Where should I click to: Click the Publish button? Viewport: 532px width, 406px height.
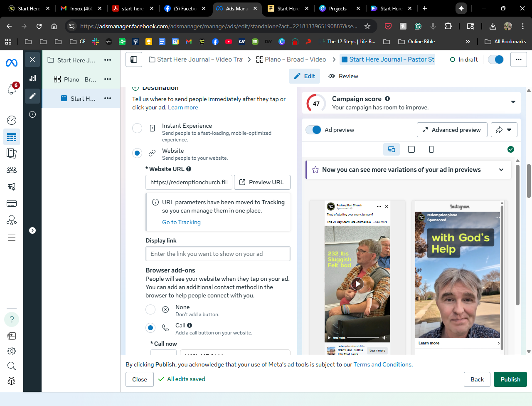click(x=510, y=379)
